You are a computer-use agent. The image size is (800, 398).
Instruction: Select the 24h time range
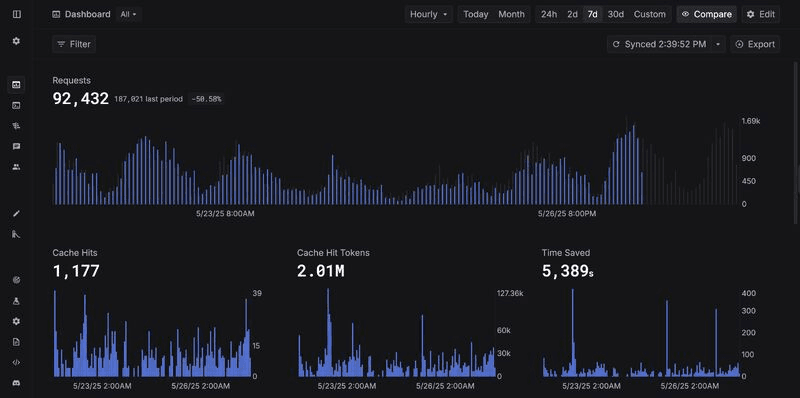(x=549, y=14)
